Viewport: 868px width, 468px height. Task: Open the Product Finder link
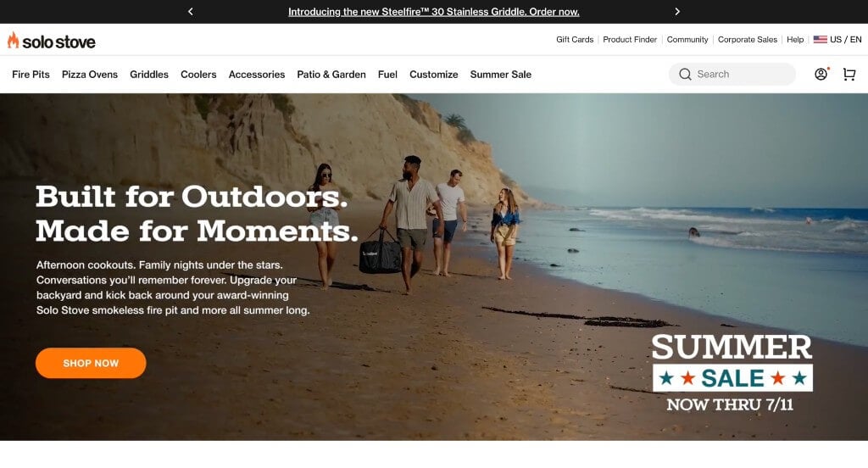tap(630, 39)
